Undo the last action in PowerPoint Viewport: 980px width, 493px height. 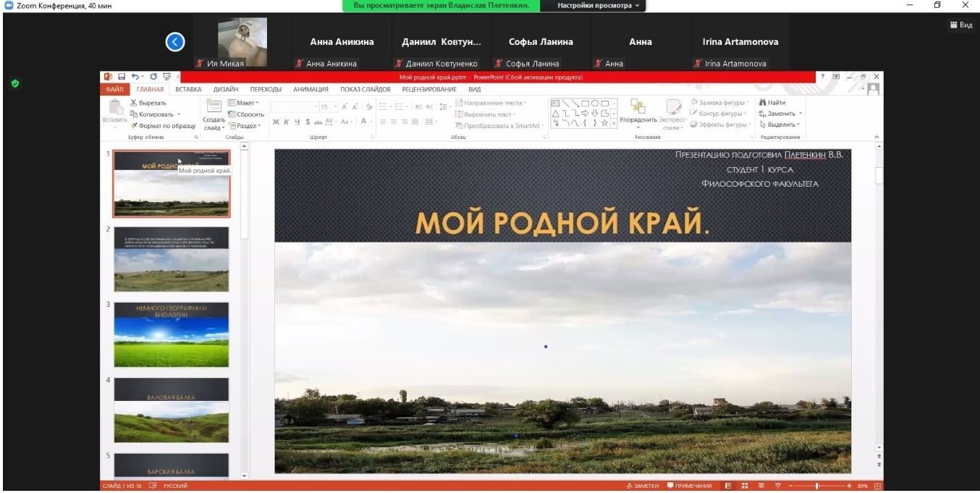[134, 77]
